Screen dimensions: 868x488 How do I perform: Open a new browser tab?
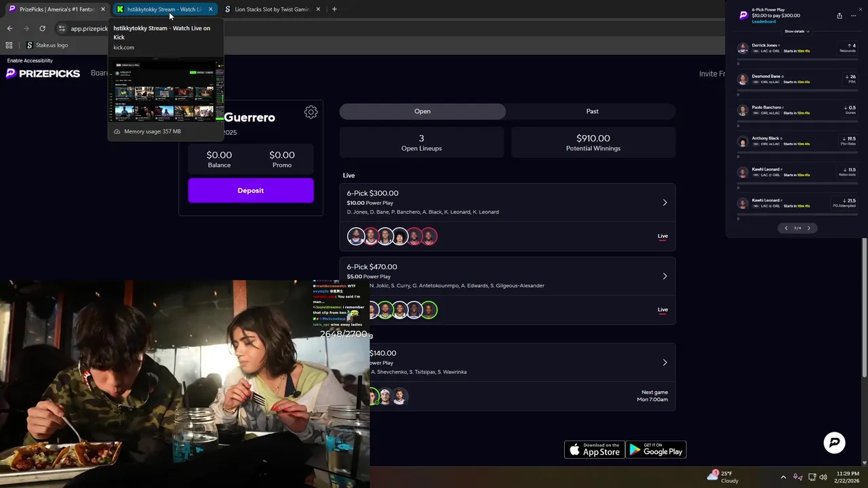tap(334, 9)
